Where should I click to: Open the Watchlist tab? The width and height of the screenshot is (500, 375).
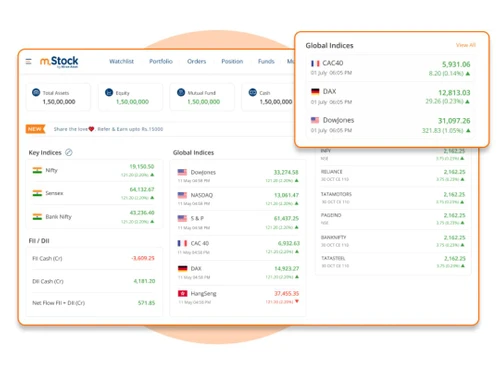click(x=121, y=61)
